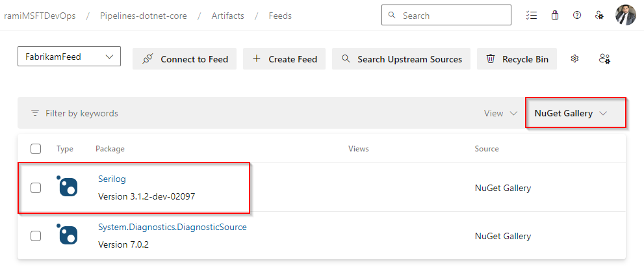Focus the Filter by keywords field
Screen dimensions: 644x273
[x=82, y=113]
